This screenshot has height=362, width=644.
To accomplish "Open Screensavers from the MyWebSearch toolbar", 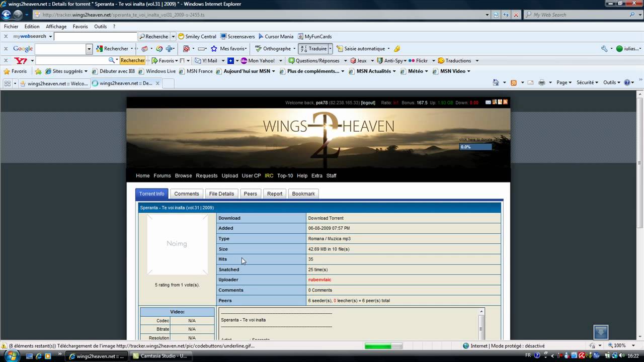I will click(237, 36).
